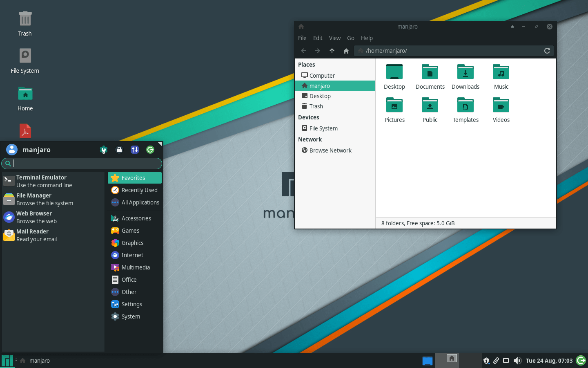Launch File Manager from favorites

click(53, 199)
